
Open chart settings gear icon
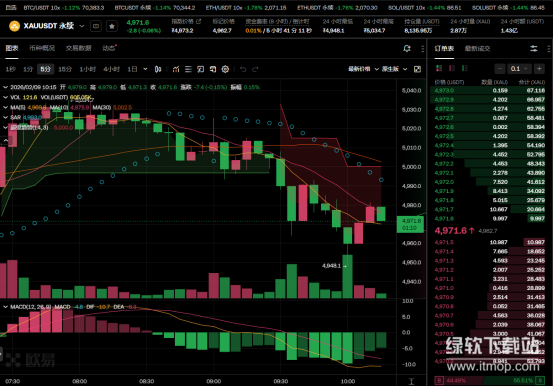[x=225, y=69]
